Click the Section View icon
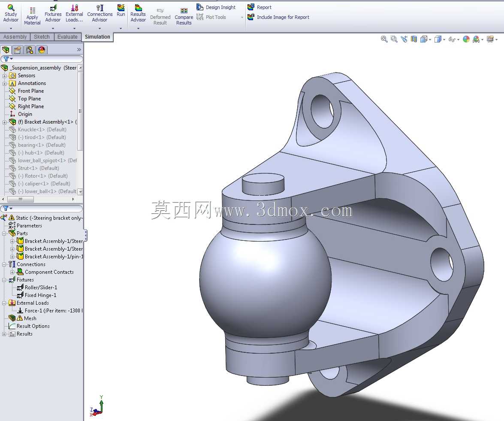This screenshot has width=504, height=421. tap(414, 39)
